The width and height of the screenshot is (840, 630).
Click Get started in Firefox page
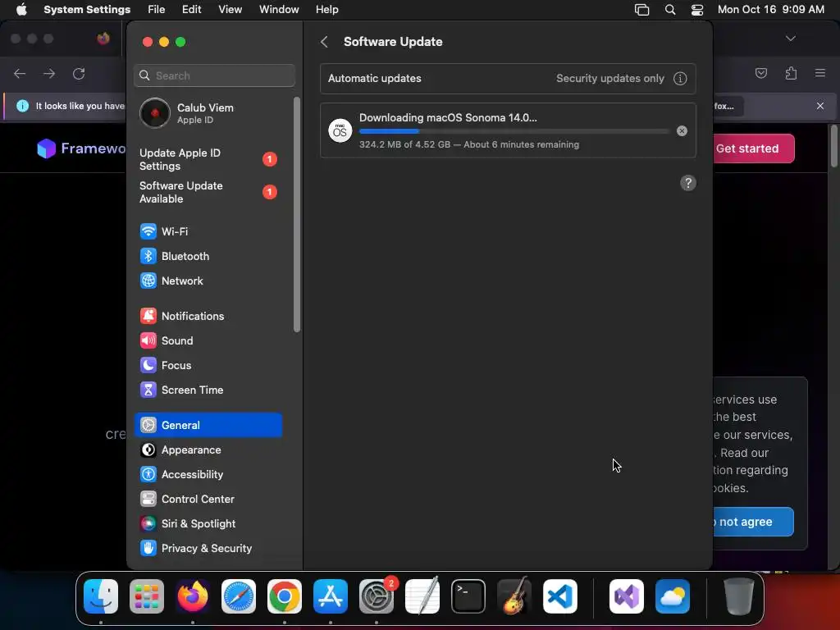[x=753, y=148]
